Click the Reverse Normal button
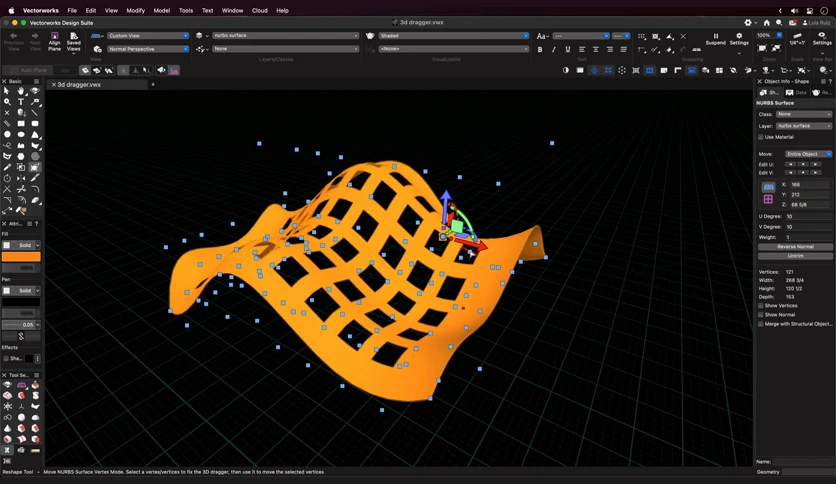Image resolution: width=836 pixels, height=484 pixels. click(x=795, y=247)
